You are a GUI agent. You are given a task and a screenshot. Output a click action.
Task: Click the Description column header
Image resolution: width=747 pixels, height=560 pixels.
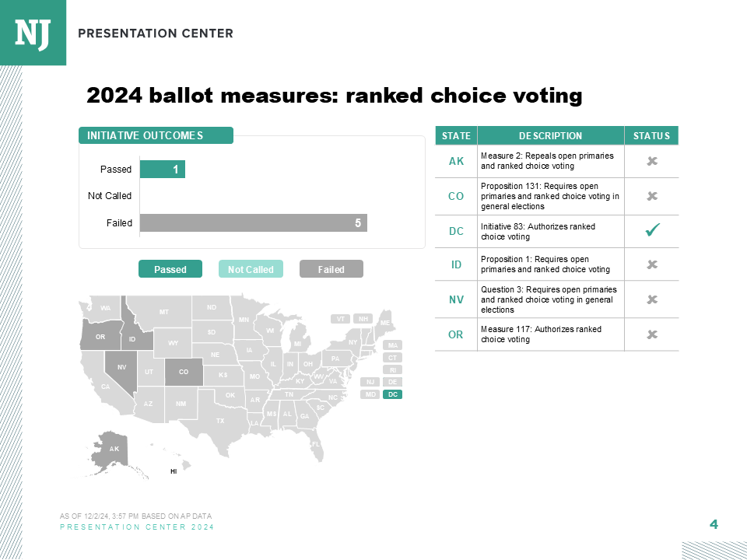click(550, 135)
